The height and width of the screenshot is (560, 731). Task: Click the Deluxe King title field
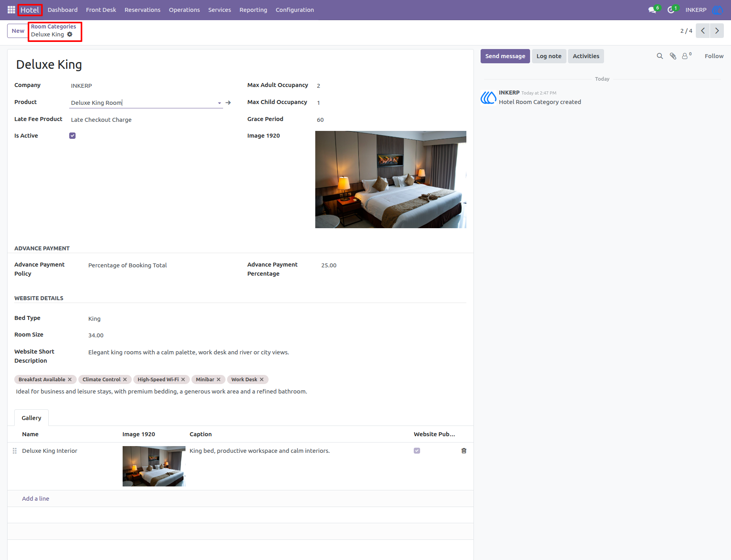tap(241, 64)
